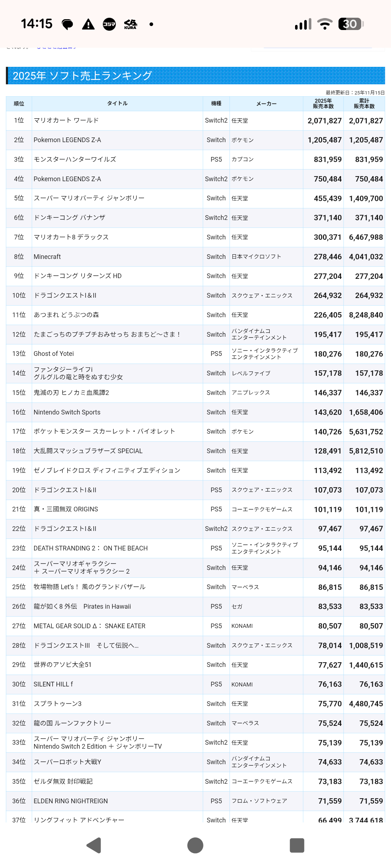Tap the Kura notification icon
Screen dimensions: 391x868
[130, 24]
